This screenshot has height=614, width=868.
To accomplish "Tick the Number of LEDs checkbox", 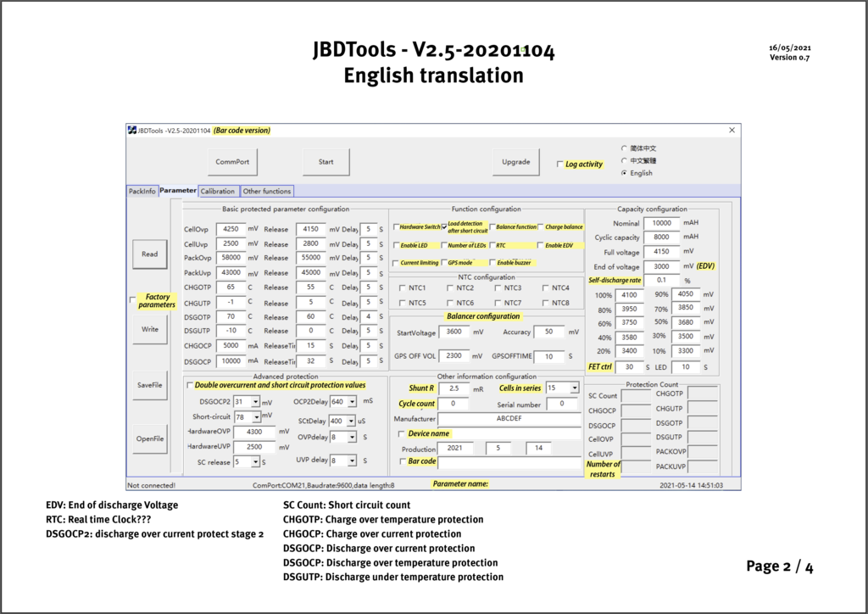I will point(444,245).
